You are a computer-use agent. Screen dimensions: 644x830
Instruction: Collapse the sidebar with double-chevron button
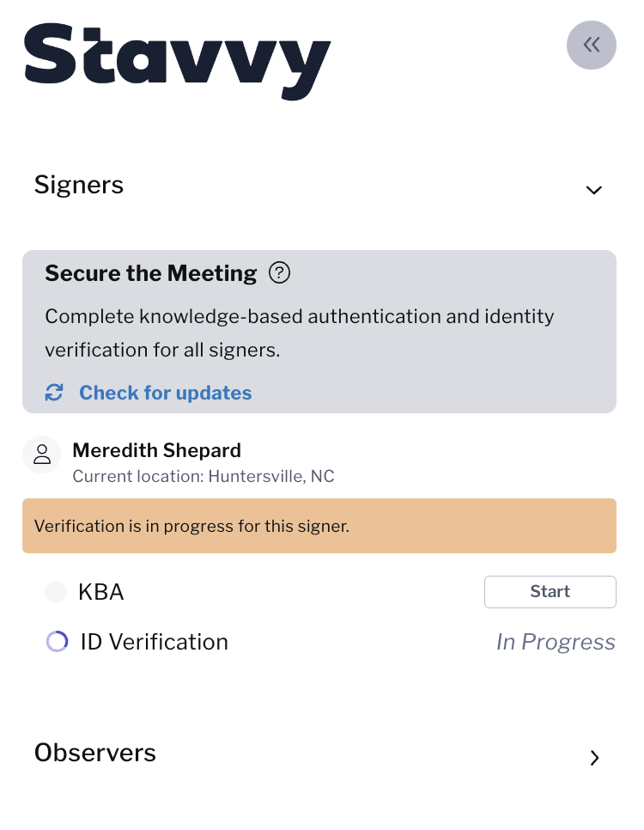(x=591, y=45)
